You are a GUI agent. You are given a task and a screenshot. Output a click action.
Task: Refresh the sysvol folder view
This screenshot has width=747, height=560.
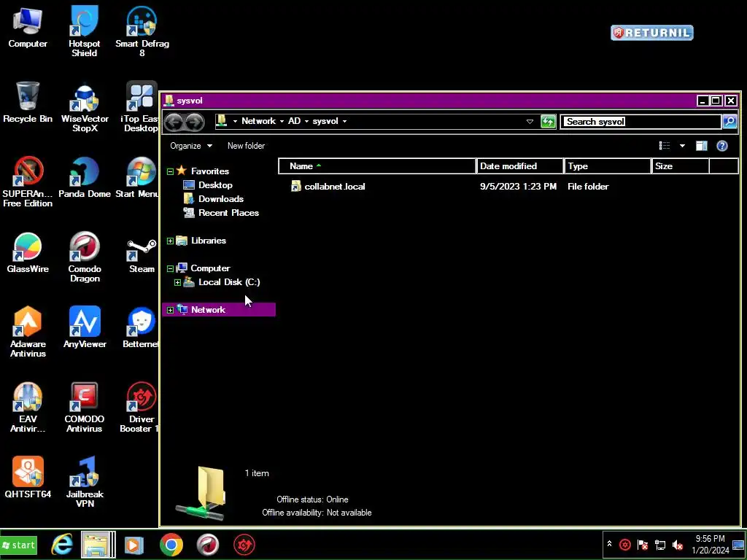coord(548,122)
